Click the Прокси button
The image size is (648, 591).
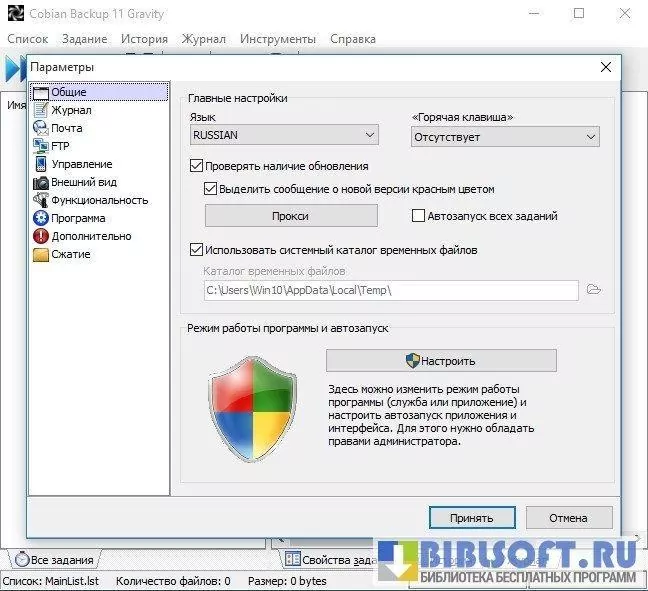pyautogui.click(x=291, y=216)
